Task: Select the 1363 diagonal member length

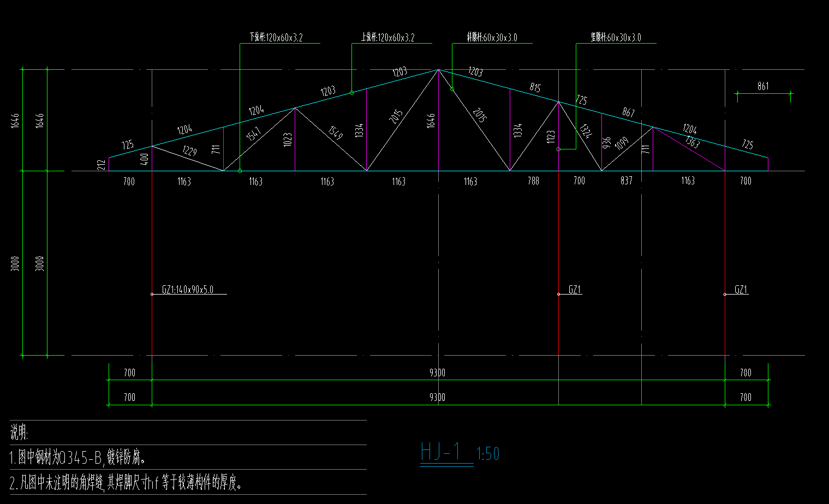Action: point(692,142)
